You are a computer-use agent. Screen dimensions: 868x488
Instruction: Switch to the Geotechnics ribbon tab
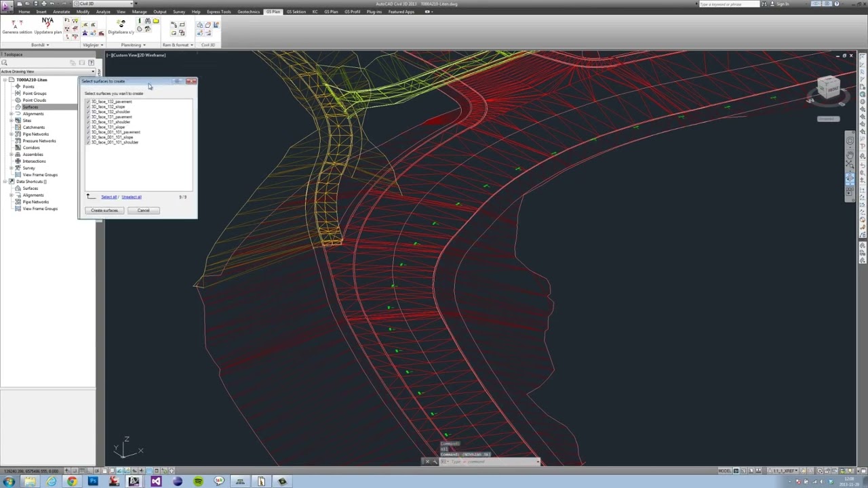249,12
